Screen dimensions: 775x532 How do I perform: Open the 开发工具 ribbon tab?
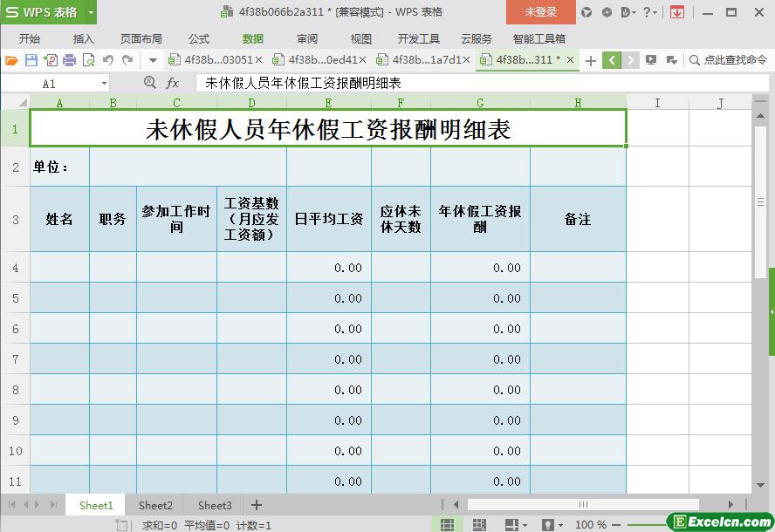[x=419, y=38]
